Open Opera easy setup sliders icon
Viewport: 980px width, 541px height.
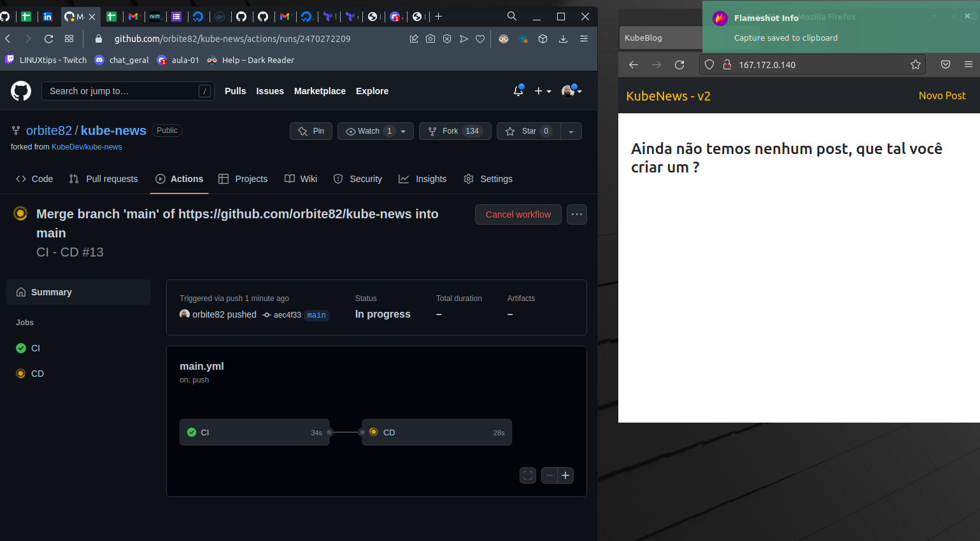coord(583,39)
